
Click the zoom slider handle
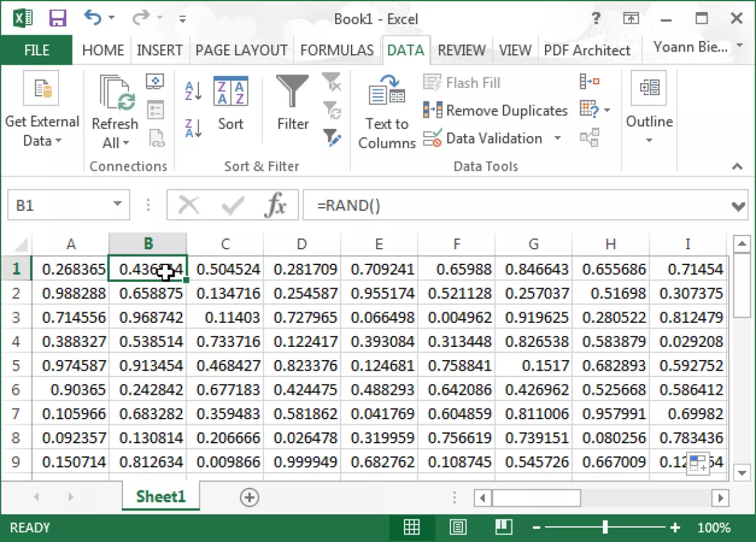605,527
